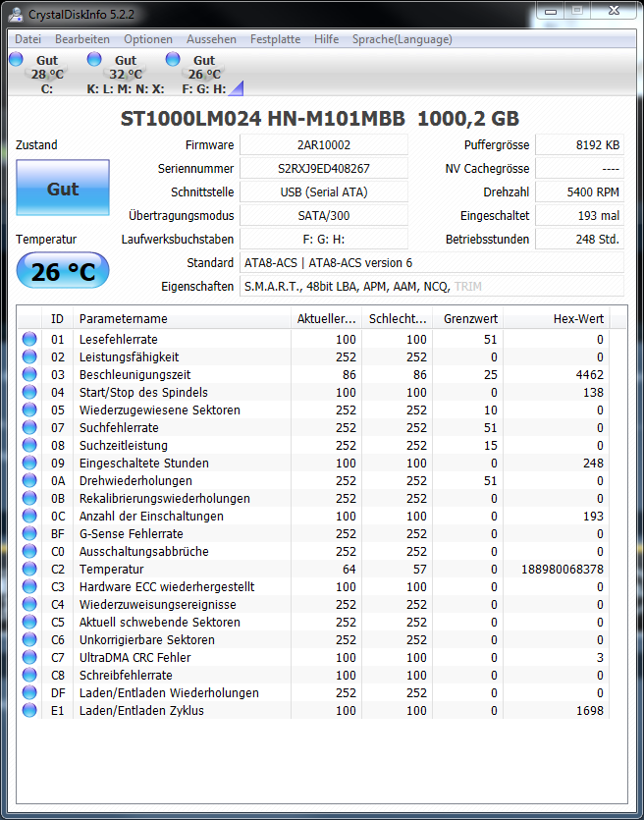This screenshot has height=820, width=644.
Task: Click the Laden/Entladen Zyklus value 1698
Action: point(590,711)
